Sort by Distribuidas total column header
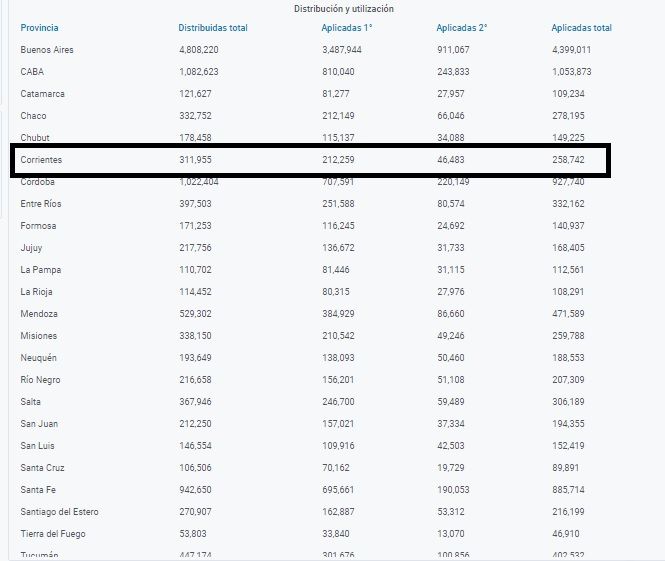This screenshot has width=665, height=561. (x=213, y=28)
